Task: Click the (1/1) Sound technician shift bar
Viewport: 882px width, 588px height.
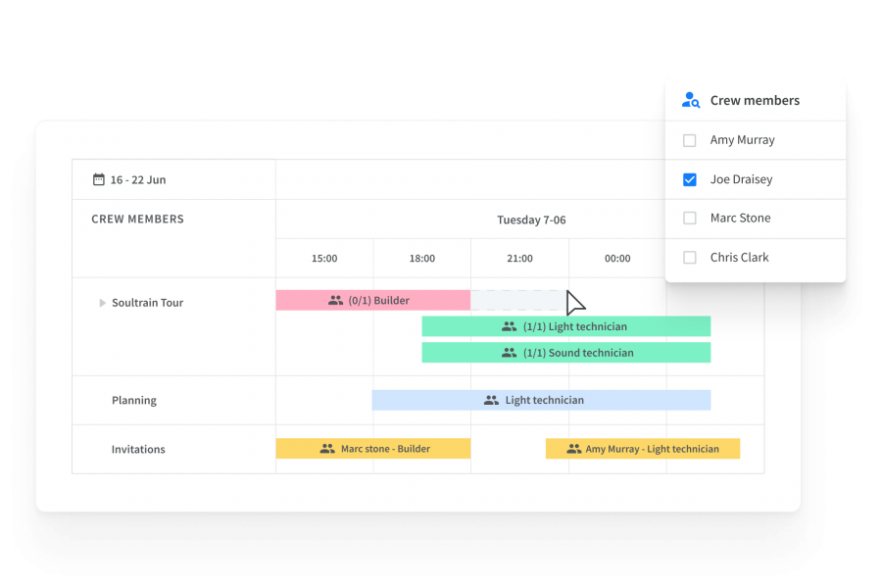Action: [x=566, y=352]
